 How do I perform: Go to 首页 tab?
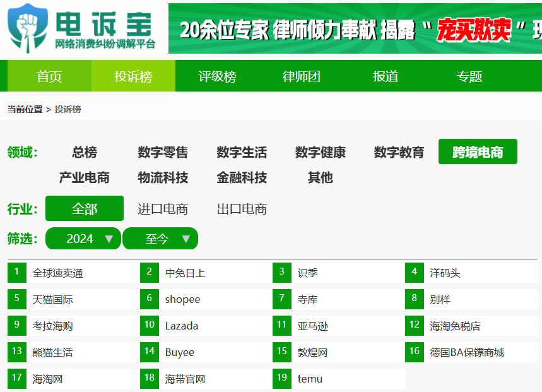[49, 76]
